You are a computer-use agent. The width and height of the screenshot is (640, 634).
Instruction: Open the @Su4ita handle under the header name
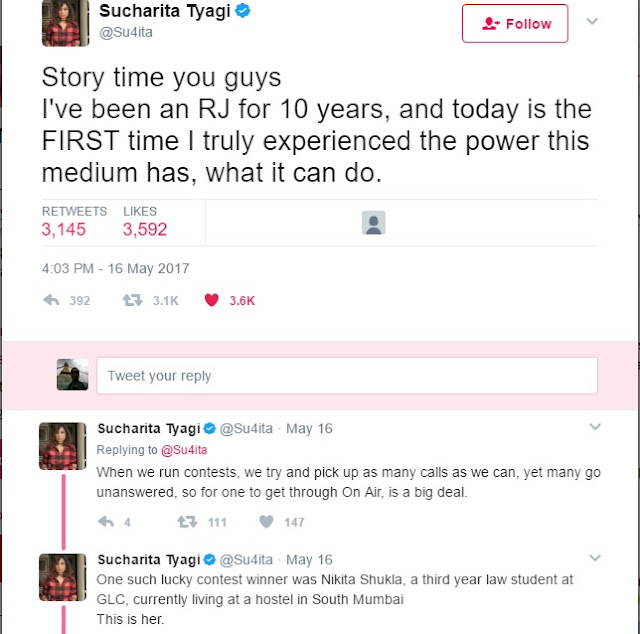pyautogui.click(x=126, y=32)
